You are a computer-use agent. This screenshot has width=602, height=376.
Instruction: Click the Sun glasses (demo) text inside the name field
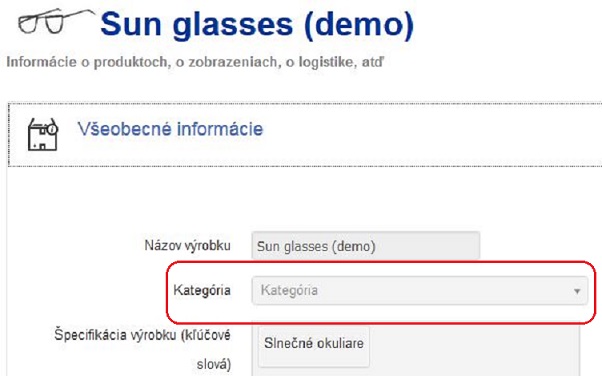[x=316, y=246]
